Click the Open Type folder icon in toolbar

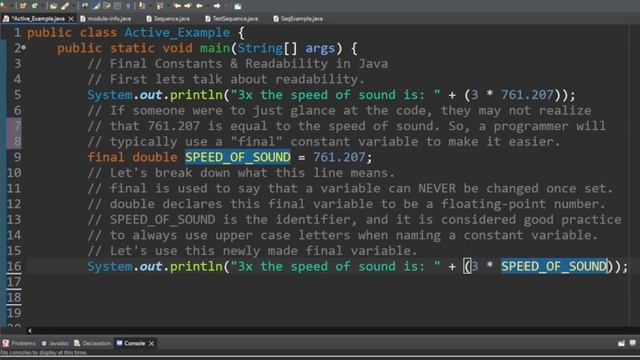(x=53, y=6)
